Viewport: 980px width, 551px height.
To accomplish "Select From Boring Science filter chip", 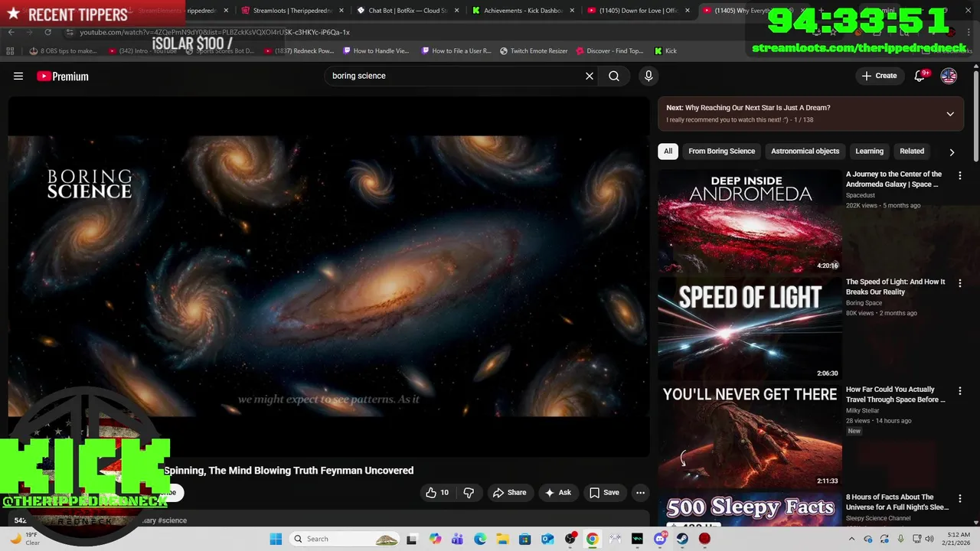I will click(x=722, y=152).
